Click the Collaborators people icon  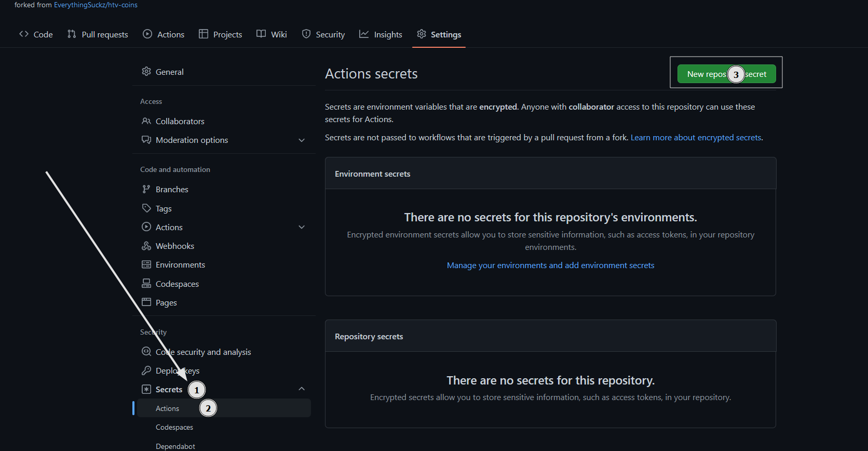tap(146, 121)
